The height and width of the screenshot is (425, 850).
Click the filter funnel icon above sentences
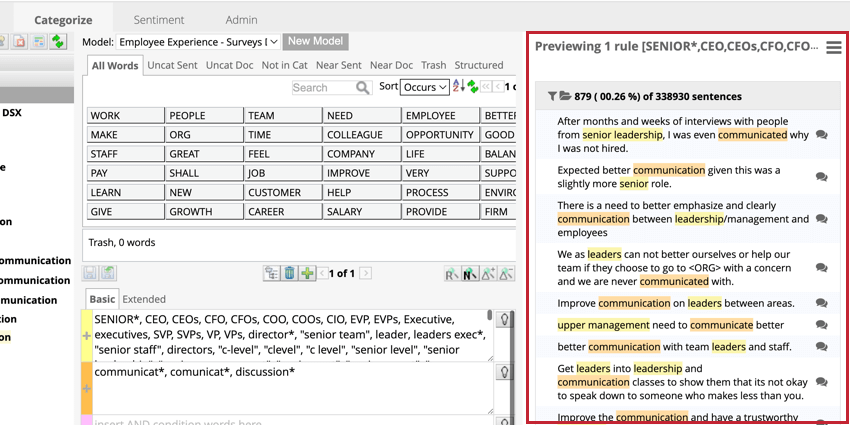pyautogui.click(x=552, y=96)
